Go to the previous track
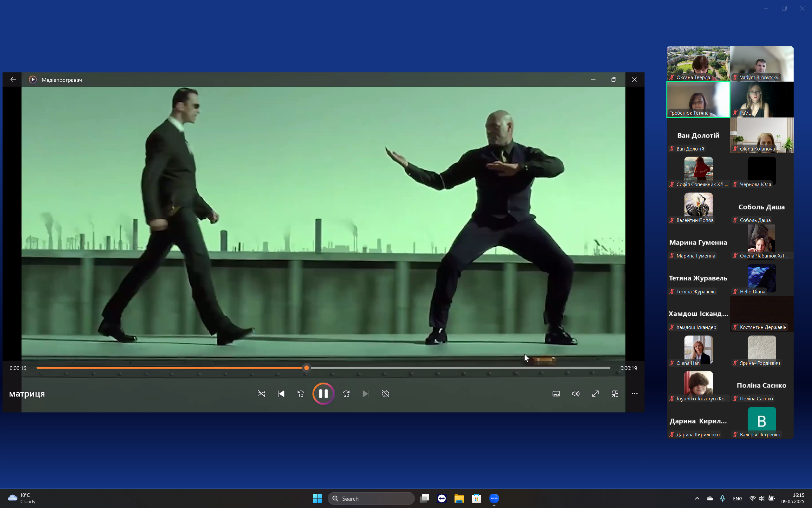Screen dimensions: 812x508 [281, 394]
